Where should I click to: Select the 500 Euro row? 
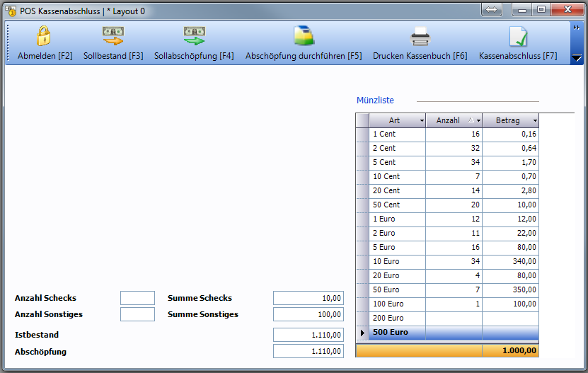(397, 332)
